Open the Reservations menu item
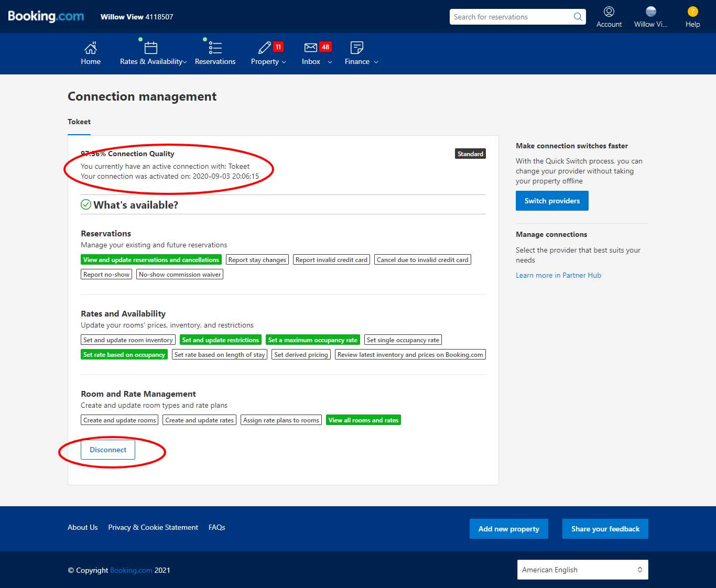Viewport: 716px width, 588px height. click(x=215, y=61)
